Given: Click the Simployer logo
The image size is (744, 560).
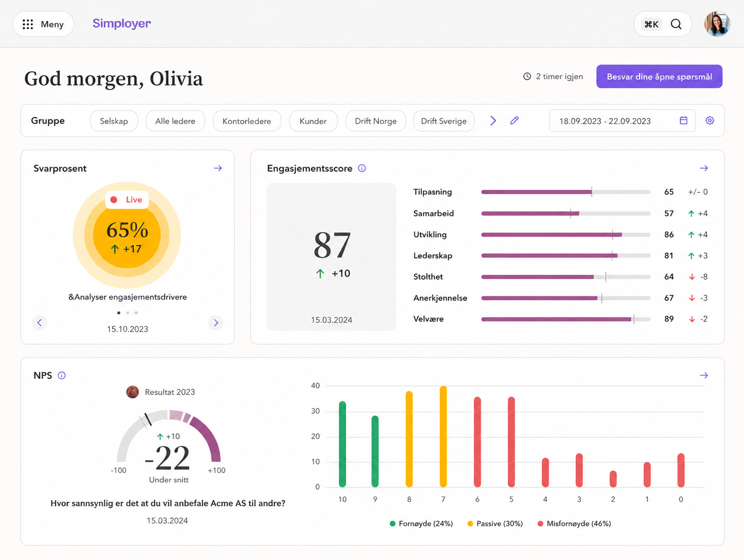Looking at the screenshot, I should [121, 24].
